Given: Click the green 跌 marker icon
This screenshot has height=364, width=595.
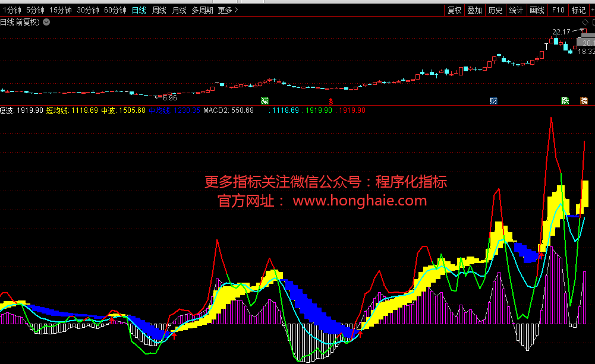Looking at the screenshot, I should pos(565,100).
